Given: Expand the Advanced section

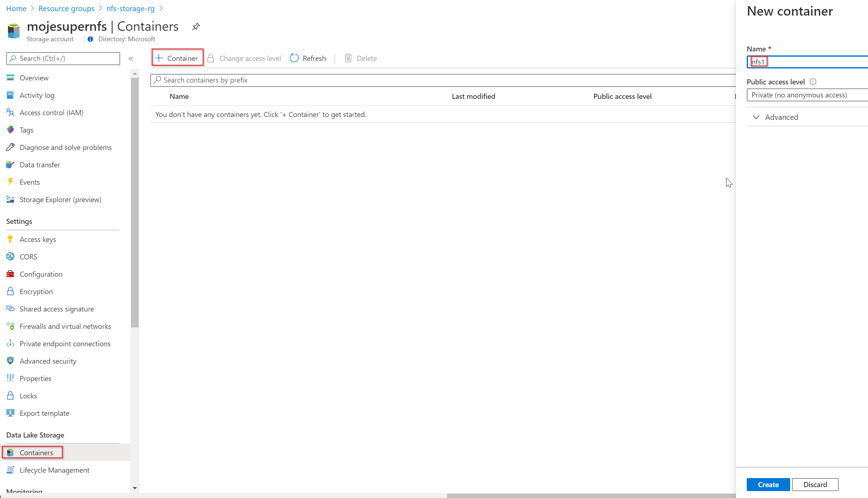Looking at the screenshot, I should [x=781, y=117].
